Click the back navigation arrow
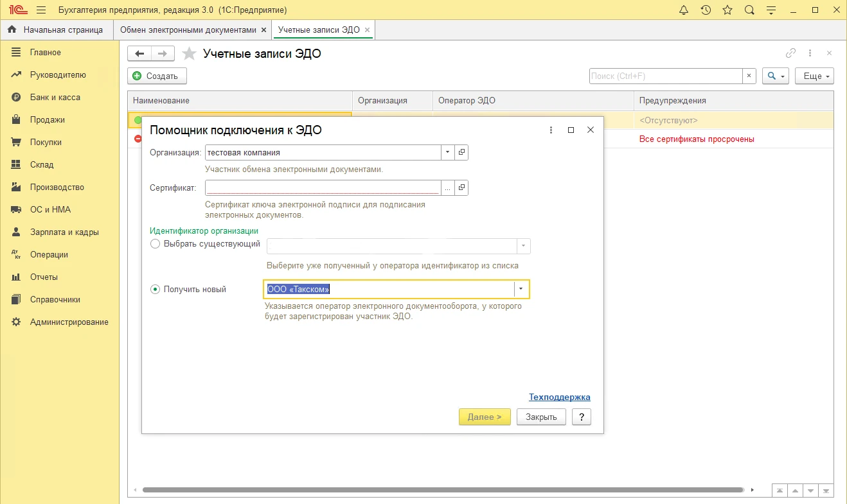 point(139,54)
